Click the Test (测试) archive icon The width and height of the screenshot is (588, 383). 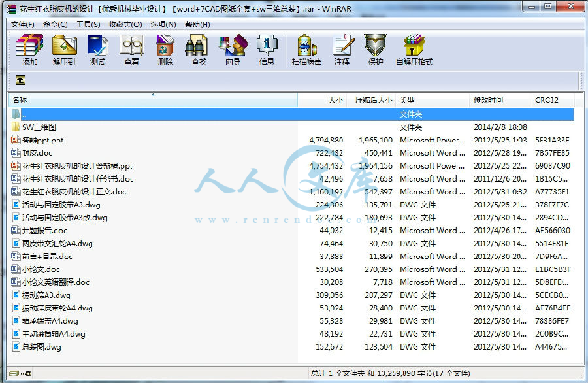coord(97,50)
